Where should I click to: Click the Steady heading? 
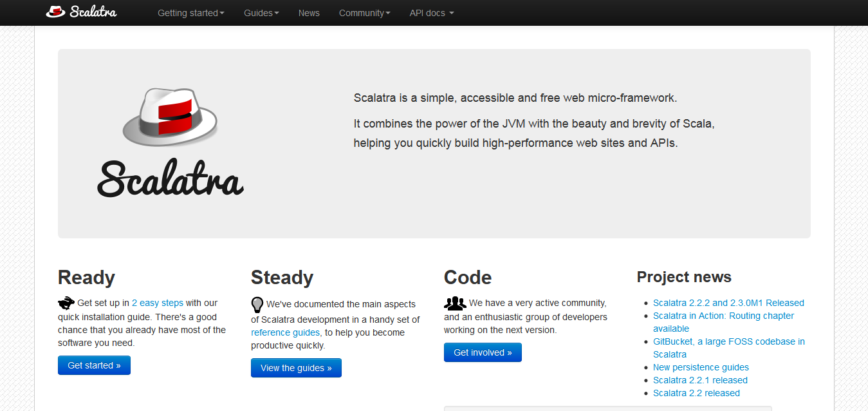click(x=282, y=278)
